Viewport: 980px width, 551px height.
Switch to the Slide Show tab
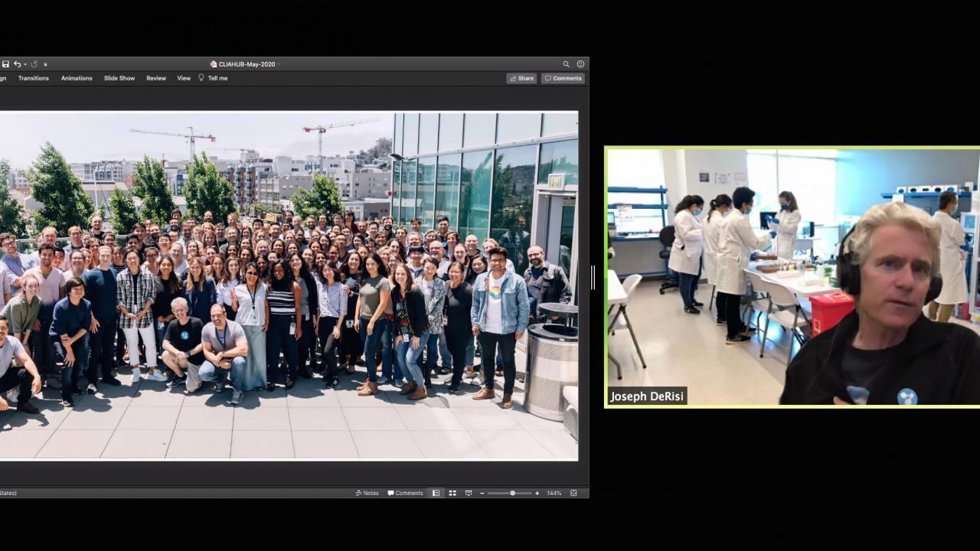(119, 78)
